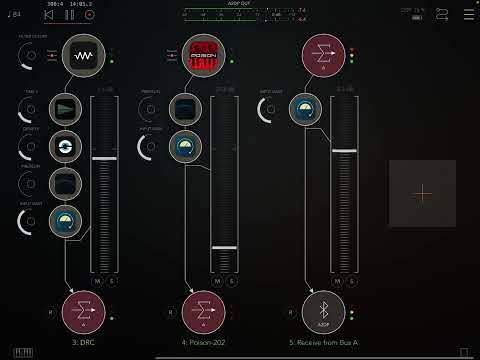This screenshot has height=360, width=480.
Task: Open the MIDI routing matrix icon
Action: [x=442, y=15]
